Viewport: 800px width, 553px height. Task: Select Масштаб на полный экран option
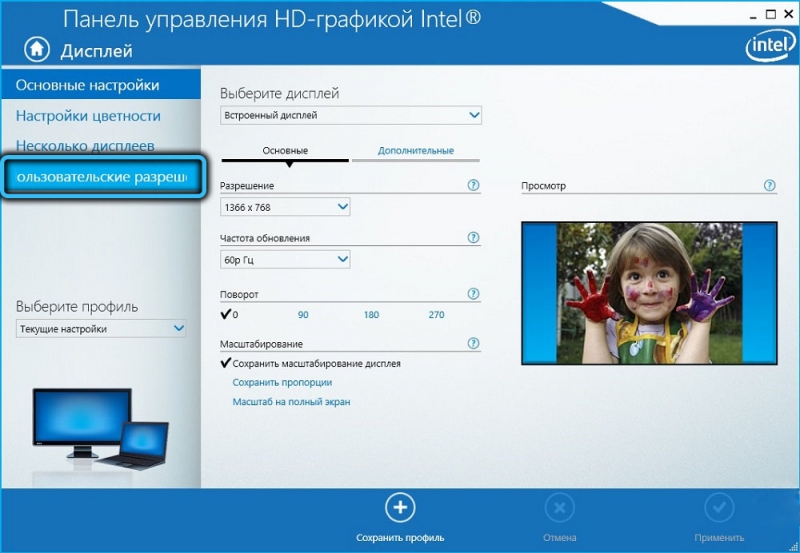[291, 402]
